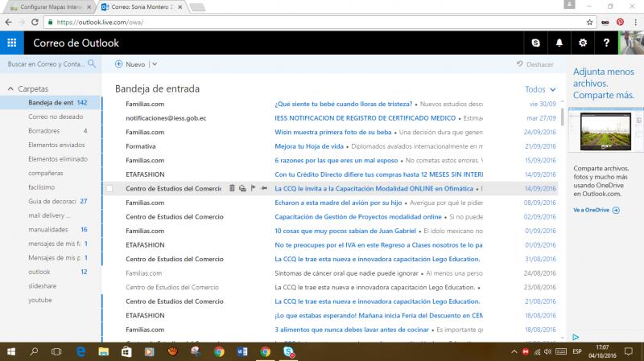This screenshot has height=361, width=644.
Task: Open the Todos filter dropdown
Action: [x=539, y=89]
